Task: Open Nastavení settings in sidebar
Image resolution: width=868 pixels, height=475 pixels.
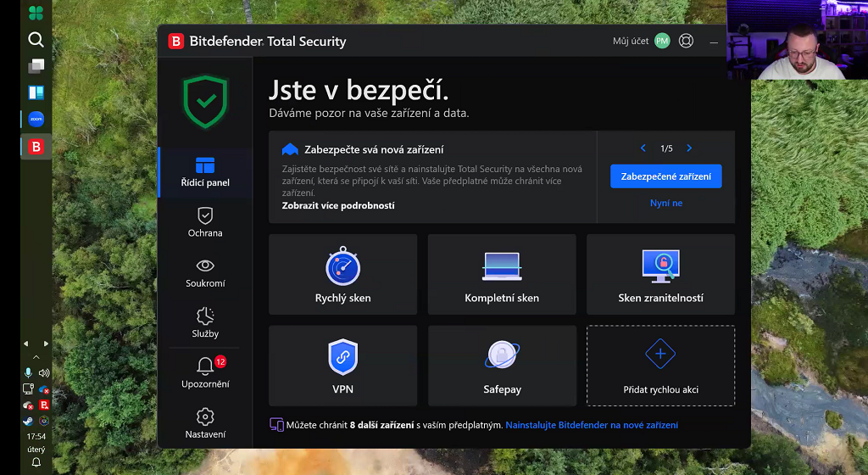Action: coord(205,423)
